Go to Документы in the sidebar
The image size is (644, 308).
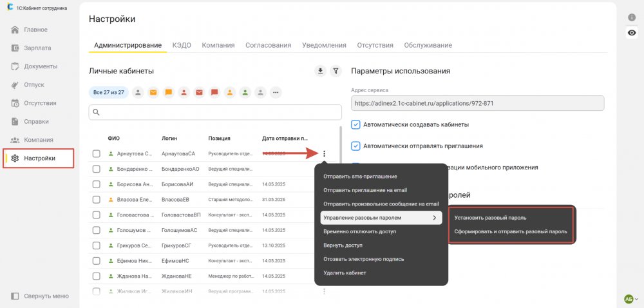click(x=40, y=66)
